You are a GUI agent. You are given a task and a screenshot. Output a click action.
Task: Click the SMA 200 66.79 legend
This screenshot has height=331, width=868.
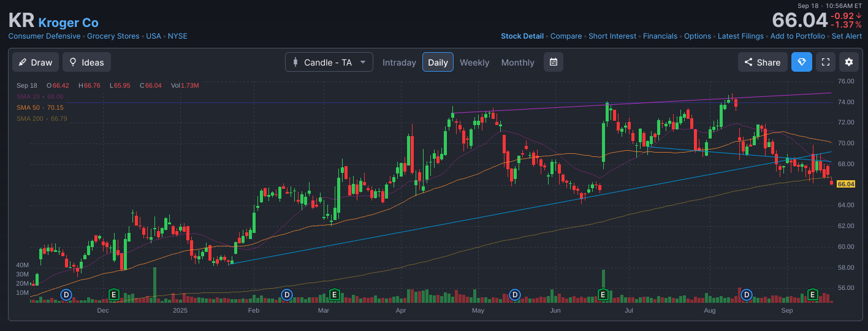[42, 118]
